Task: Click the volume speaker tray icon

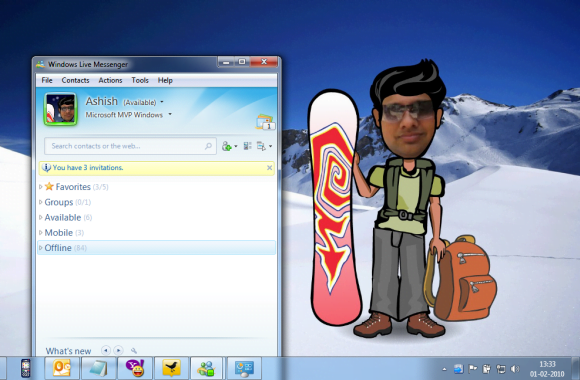Action: 515,369
